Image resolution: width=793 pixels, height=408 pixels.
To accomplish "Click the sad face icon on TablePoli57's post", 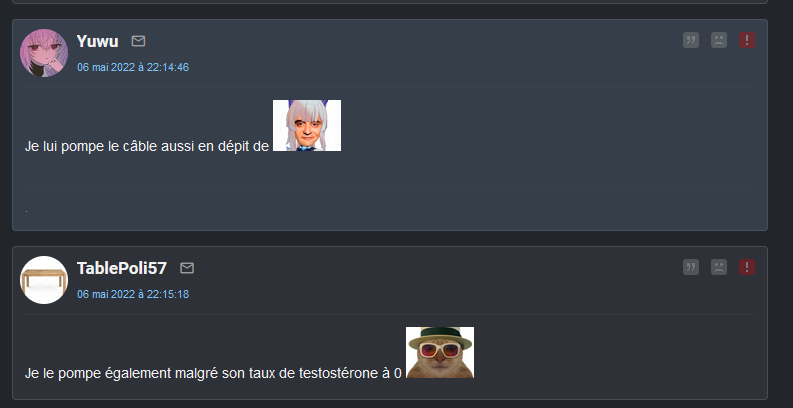I will (719, 267).
